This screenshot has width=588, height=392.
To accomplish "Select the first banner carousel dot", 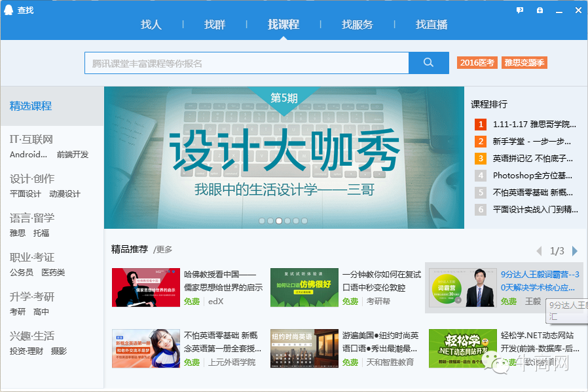I will coord(262,221).
